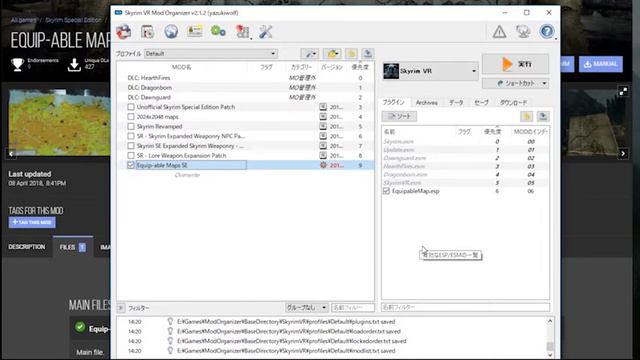Open the group-by dropdown below mod list
This screenshot has width=640, height=360.
(306, 308)
